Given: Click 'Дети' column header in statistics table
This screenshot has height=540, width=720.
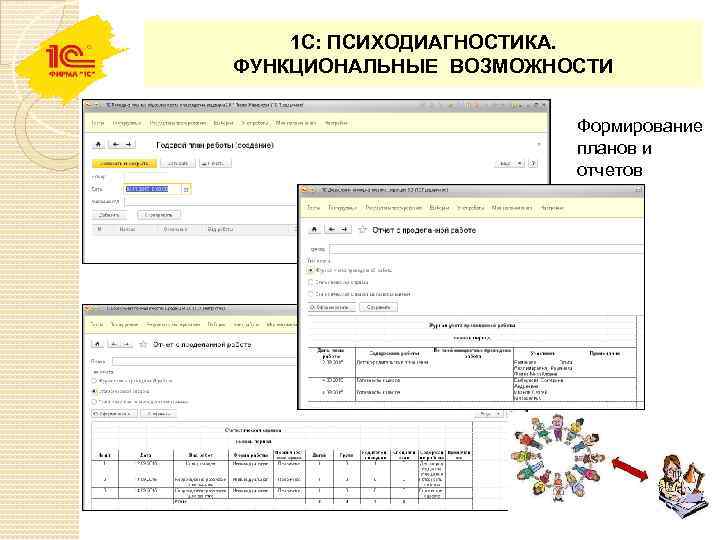Looking at the screenshot, I should pos(319,455).
